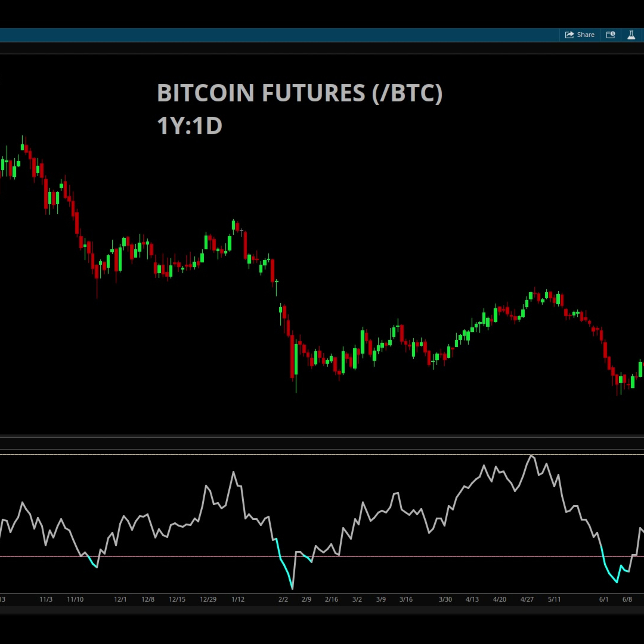
Task: Click the 12/29 date label
Action: (x=208, y=599)
